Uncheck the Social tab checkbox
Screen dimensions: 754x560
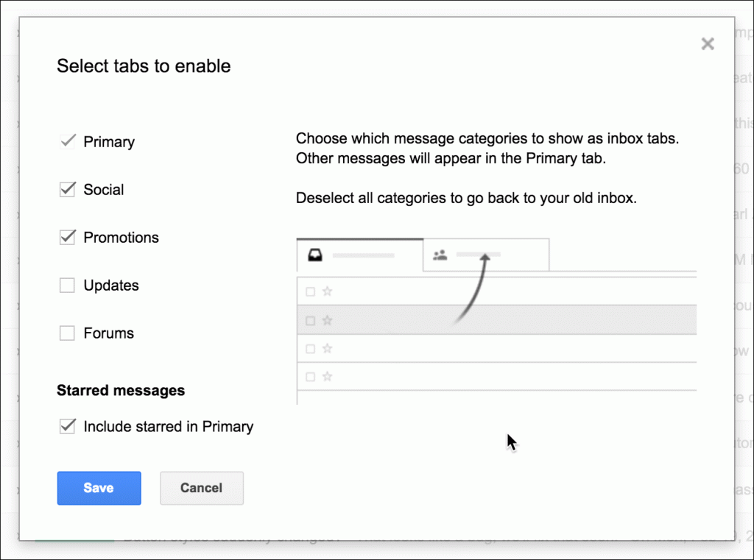pyautogui.click(x=67, y=189)
